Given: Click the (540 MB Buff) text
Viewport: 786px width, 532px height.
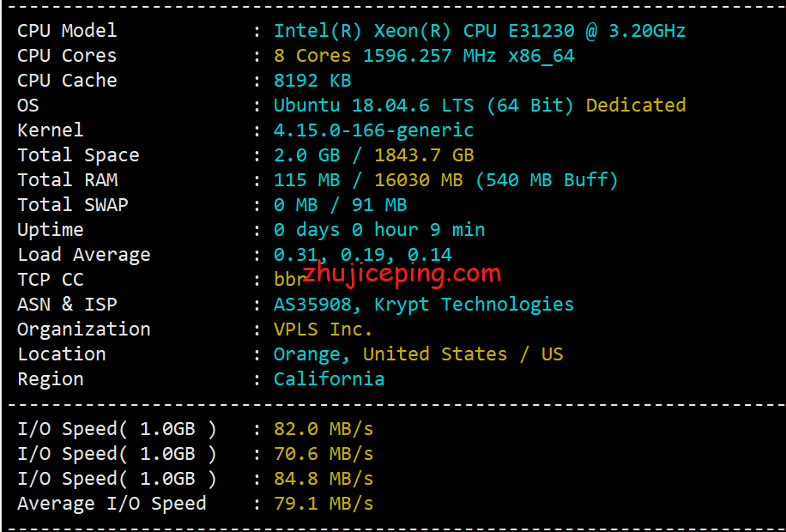Looking at the screenshot, I should pyautogui.click(x=547, y=180).
